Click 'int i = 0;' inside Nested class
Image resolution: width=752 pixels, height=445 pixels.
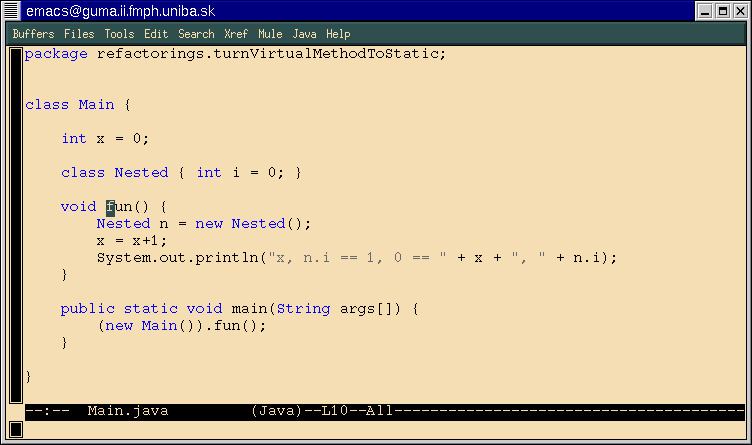click(240, 173)
